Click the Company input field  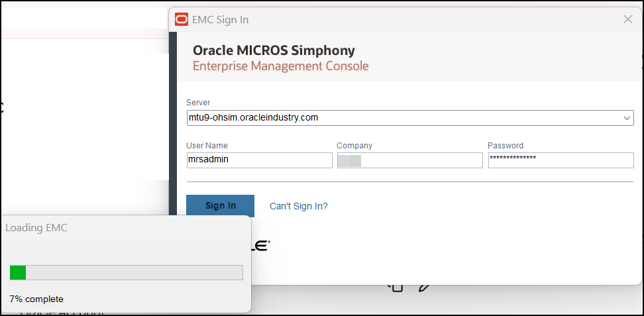click(x=409, y=160)
